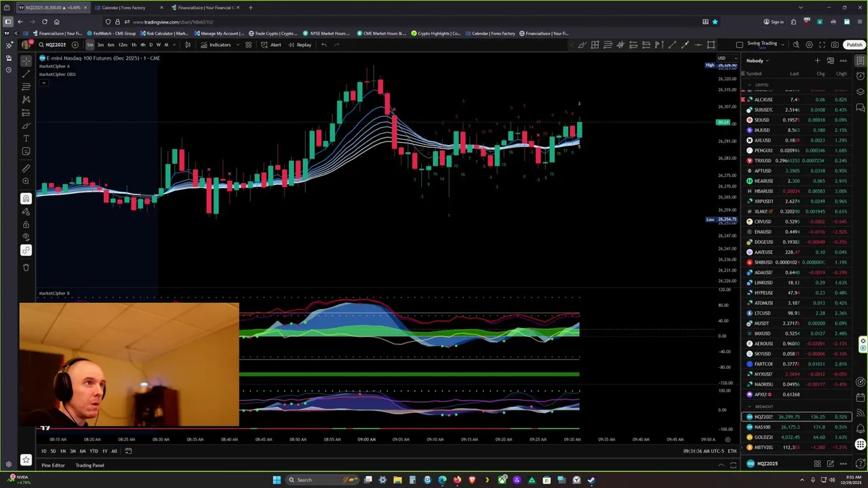
Task: Open the indicator templates grid icon
Action: 248,45
